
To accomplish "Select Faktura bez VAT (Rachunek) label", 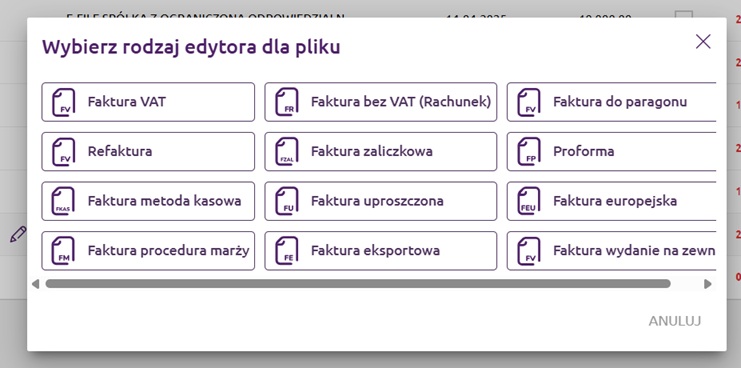I will [401, 102].
